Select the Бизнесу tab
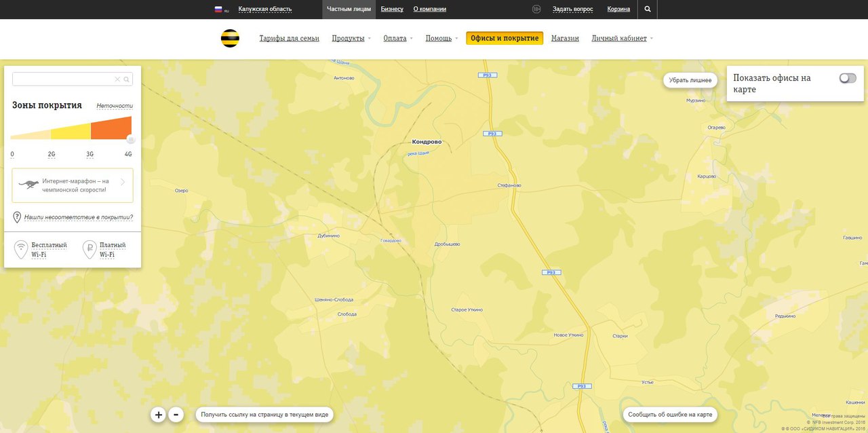This screenshot has width=868, height=433. [392, 9]
